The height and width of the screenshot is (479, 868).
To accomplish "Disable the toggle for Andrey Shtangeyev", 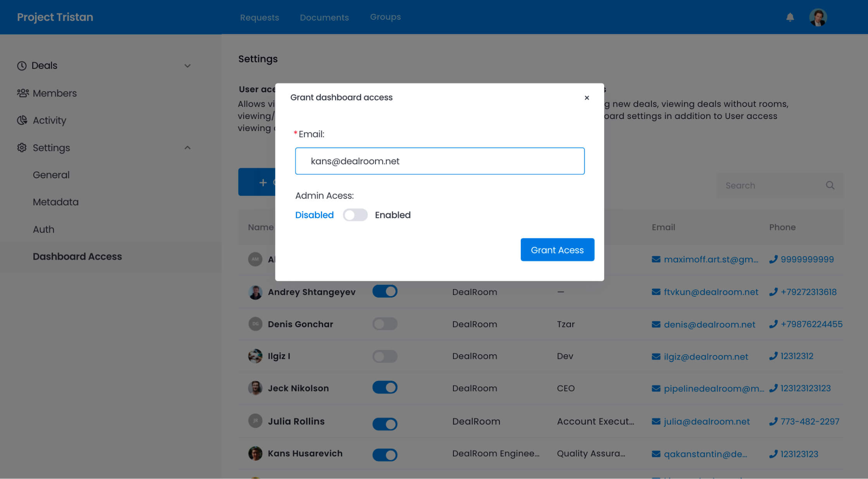I will tap(385, 291).
